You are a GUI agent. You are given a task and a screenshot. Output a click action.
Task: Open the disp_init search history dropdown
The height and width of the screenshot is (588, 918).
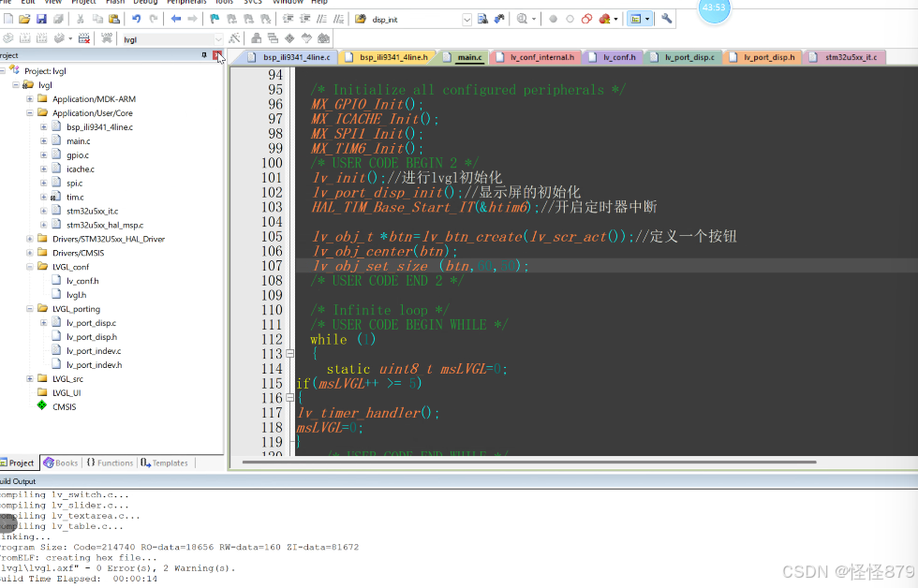pyautogui.click(x=466, y=20)
